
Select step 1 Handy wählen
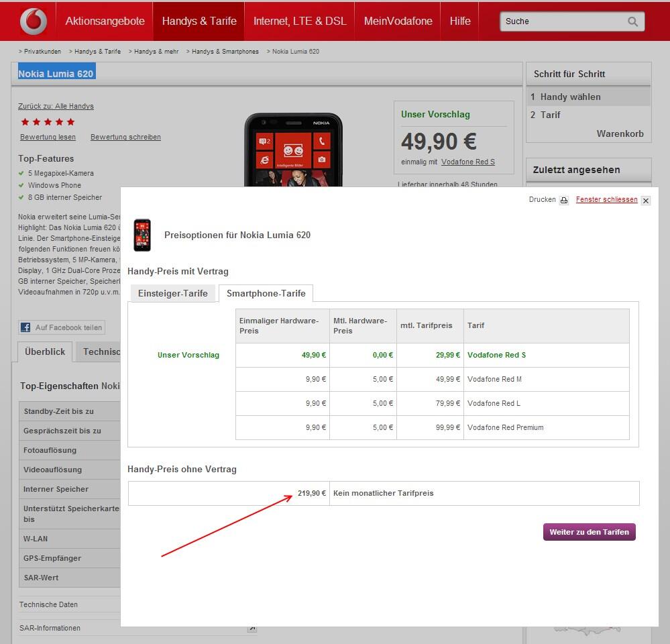588,97
